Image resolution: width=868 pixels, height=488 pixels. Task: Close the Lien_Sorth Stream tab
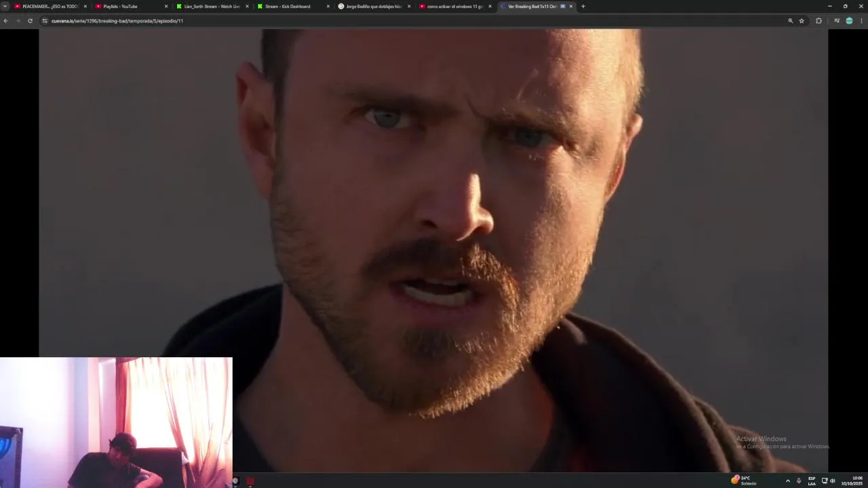click(x=247, y=6)
